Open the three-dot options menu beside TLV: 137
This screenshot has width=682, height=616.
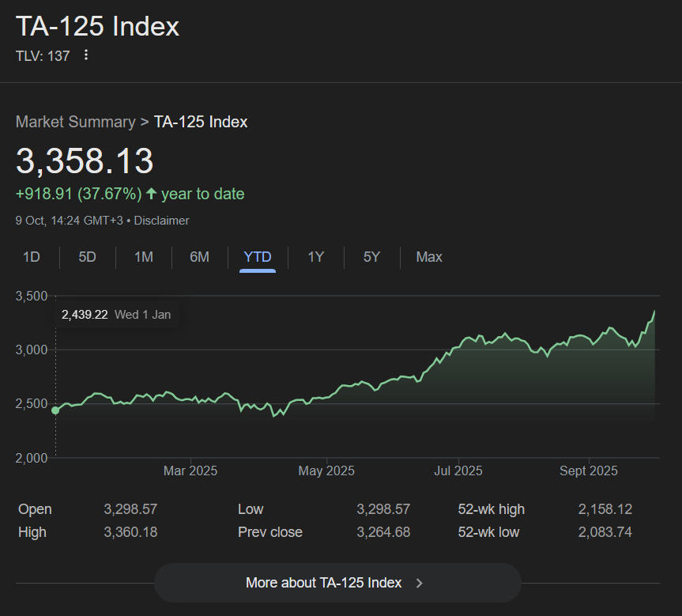pos(86,55)
